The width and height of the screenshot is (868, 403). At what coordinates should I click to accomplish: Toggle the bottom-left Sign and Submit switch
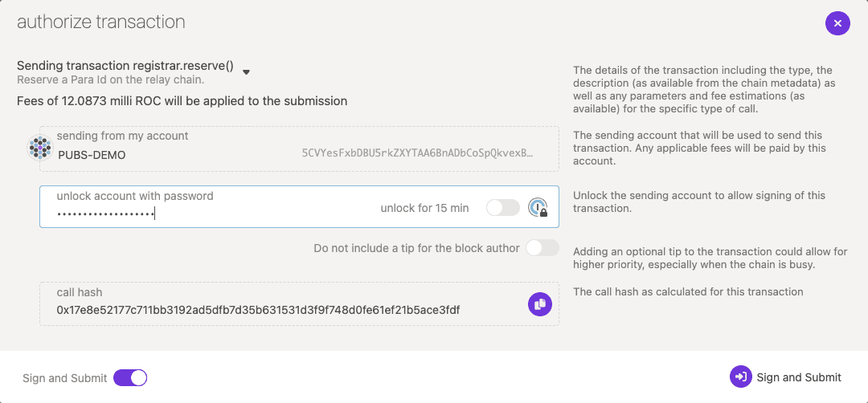[x=130, y=378]
